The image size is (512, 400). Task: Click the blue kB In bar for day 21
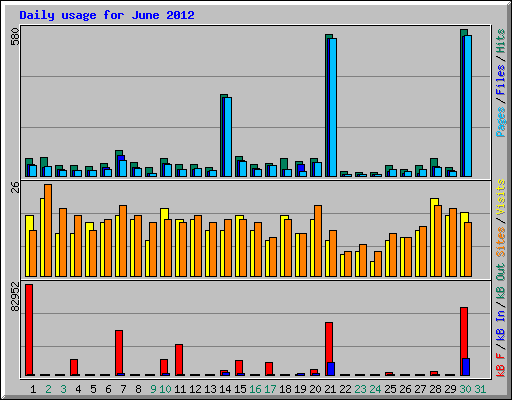(x=331, y=369)
